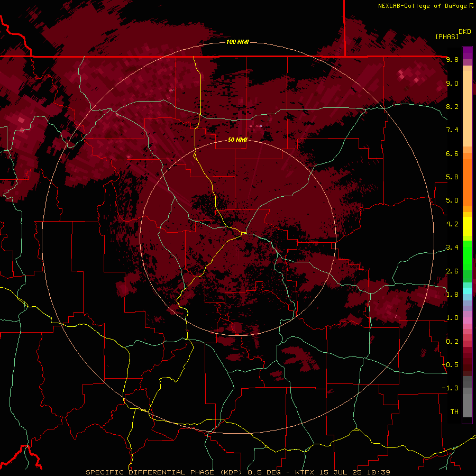Select the -0.5 scale value
The width and height of the screenshot is (476, 476).
(x=450, y=365)
